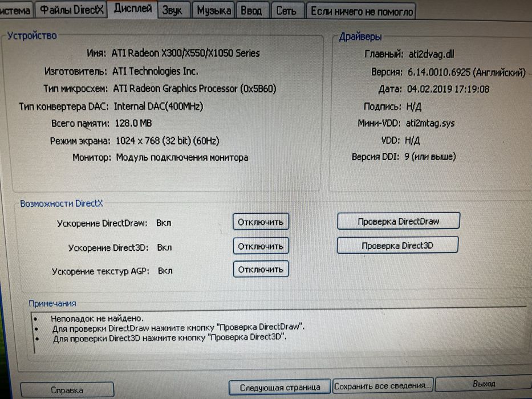Go to Следующая страница

click(x=280, y=388)
